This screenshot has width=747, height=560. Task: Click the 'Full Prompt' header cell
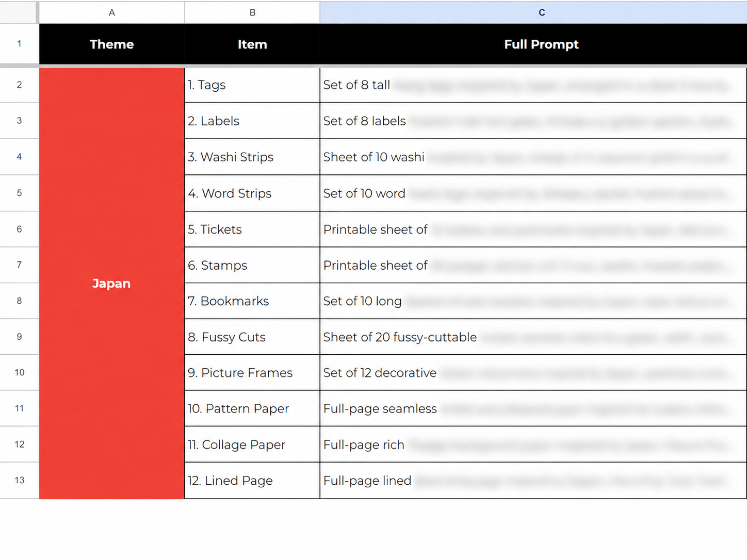pyautogui.click(x=533, y=44)
